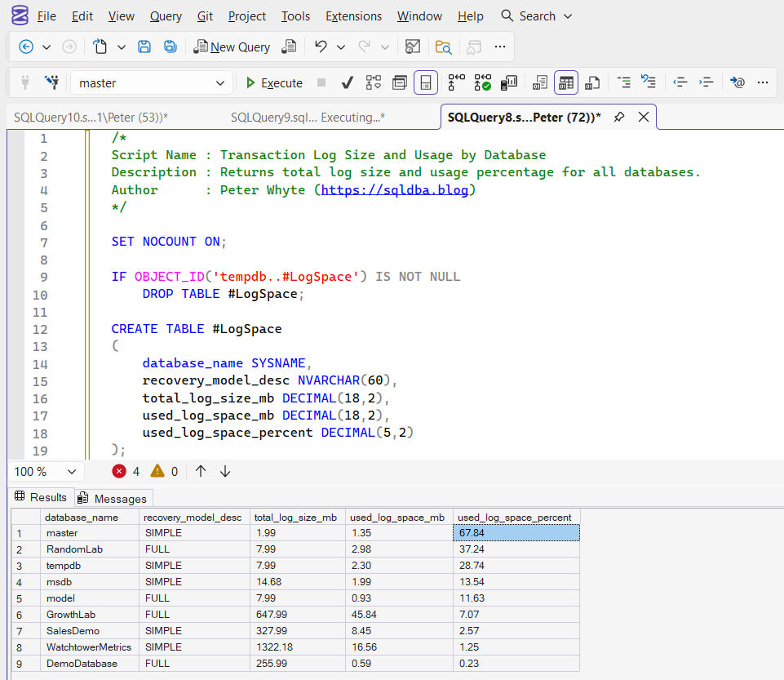Toggle Results to Grid output mode
Image resolution: width=784 pixels, height=680 pixels.
(x=566, y=82)
